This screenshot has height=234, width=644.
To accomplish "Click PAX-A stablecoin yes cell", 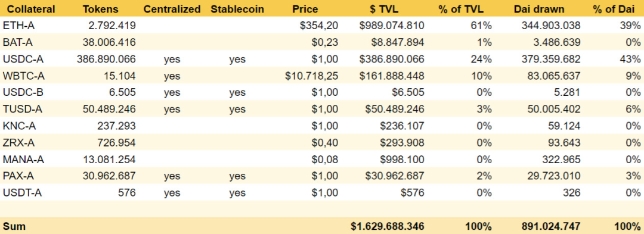I will coord(237,176).
